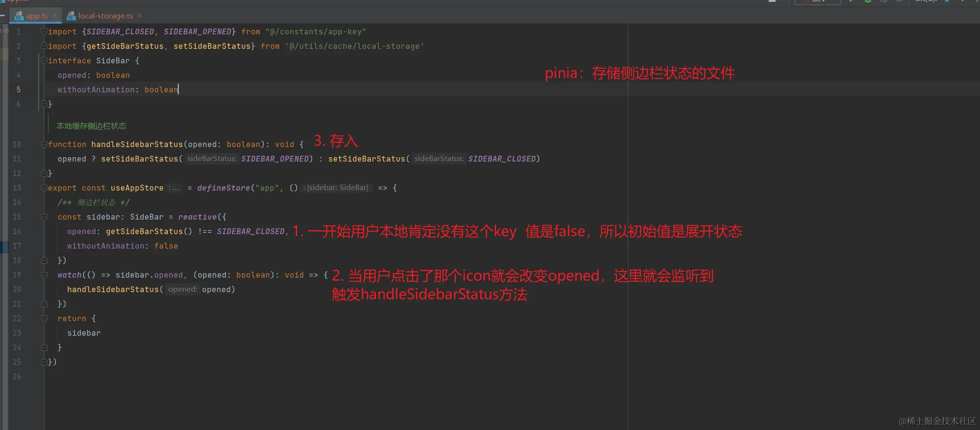
Task: Click the "@/constants/app-key" import path
Action: [x=316, y=31]
